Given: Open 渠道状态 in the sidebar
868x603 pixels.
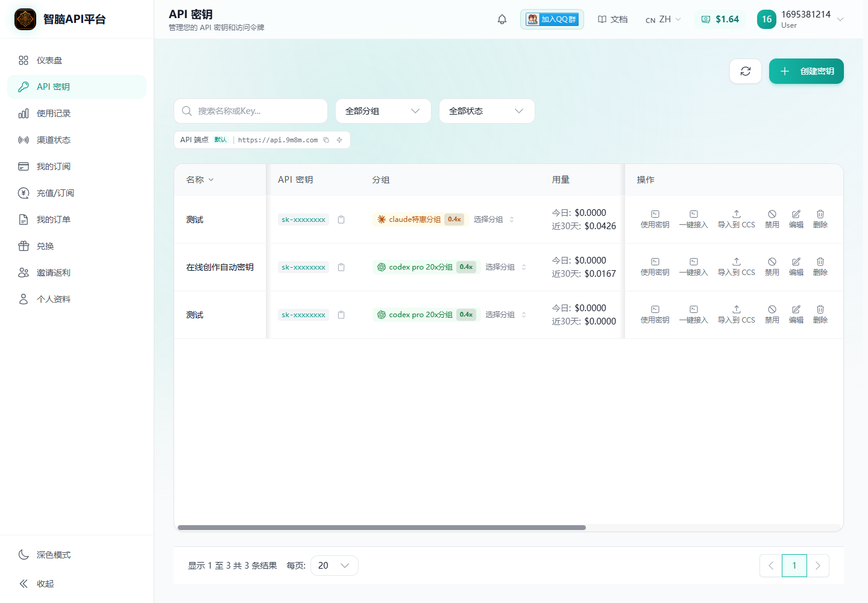Looking at the screenshot, I should click(x=77, y=140).
